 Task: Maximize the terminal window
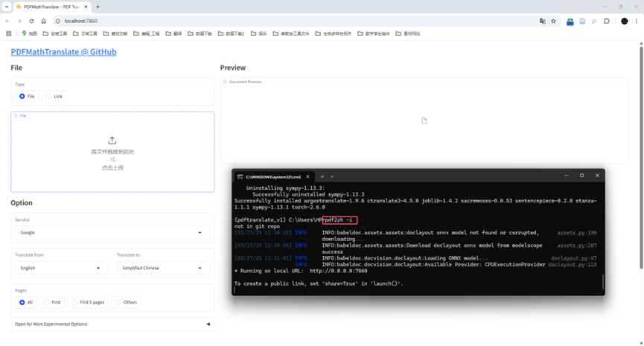[x=581, y=176]
